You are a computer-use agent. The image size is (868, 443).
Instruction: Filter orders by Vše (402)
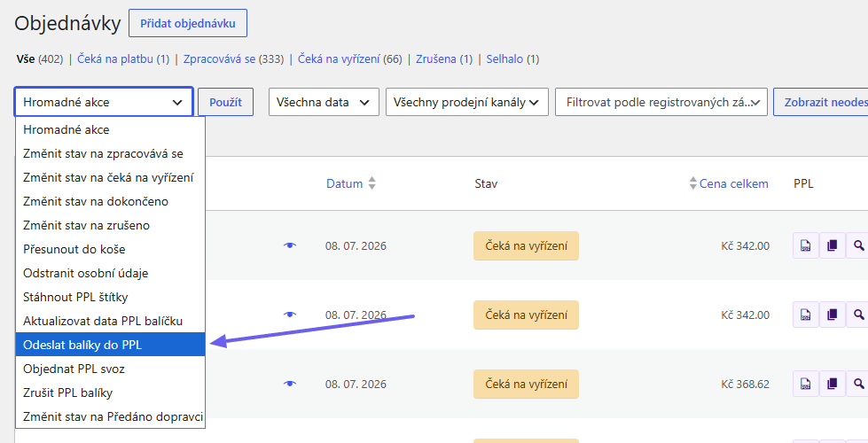[x=39, y=58]
